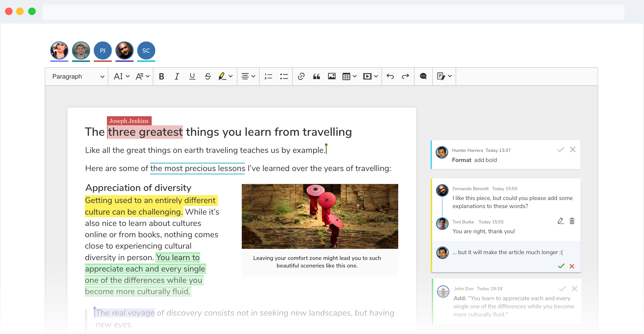Add a comment using the toolbar
This screenshot has height=334, width=644.
(423, 76)
